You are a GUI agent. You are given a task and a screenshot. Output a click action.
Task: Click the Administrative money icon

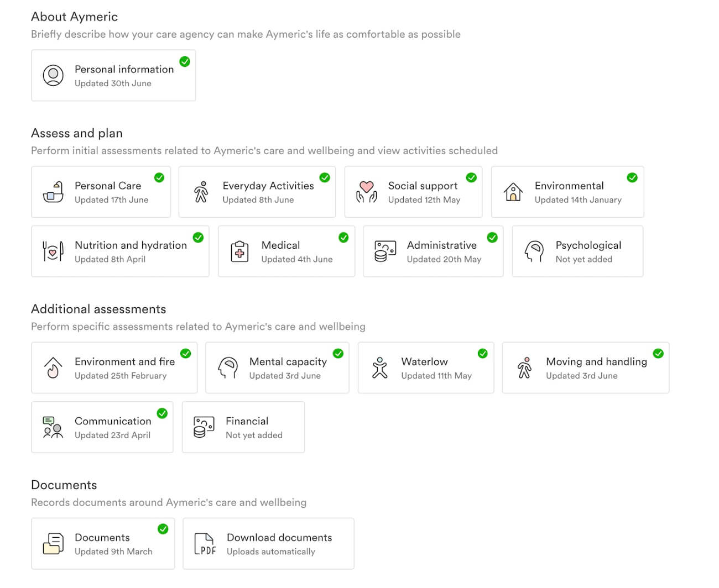coord(385,251)
